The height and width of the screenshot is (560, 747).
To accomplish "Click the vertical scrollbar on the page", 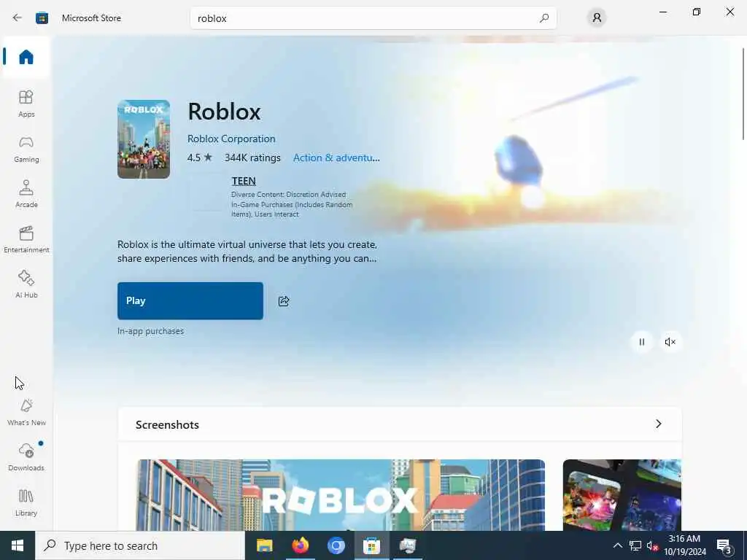I will (x=743, y=94).
